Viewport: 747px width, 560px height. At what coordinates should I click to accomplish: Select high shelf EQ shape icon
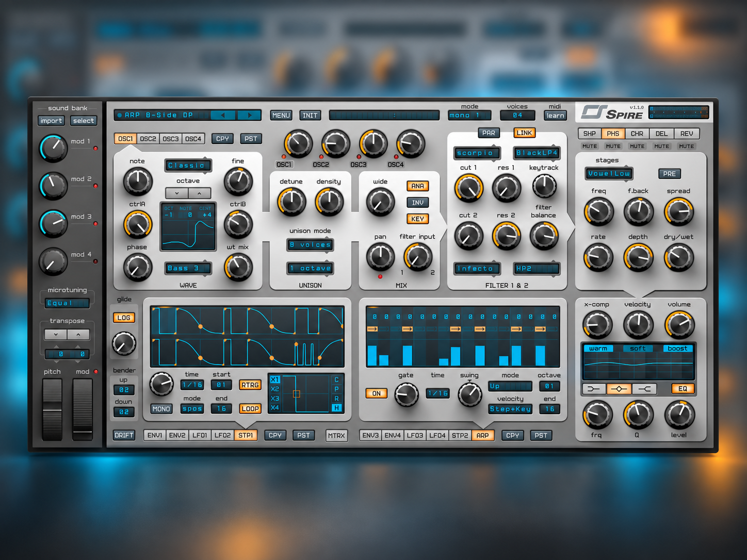click(644, 389)
